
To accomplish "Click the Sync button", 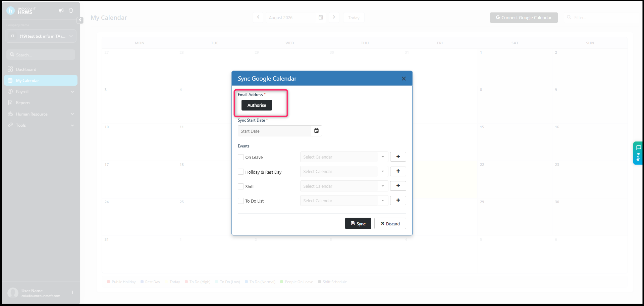I will (x=358, y=223).
